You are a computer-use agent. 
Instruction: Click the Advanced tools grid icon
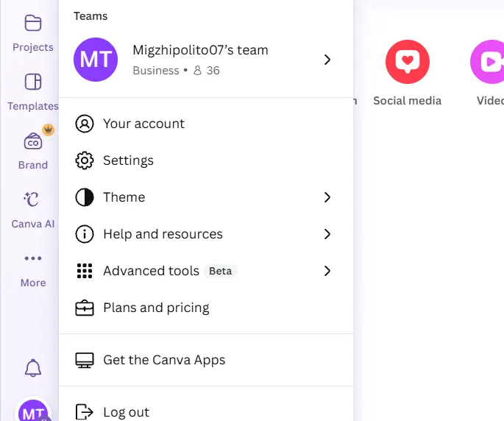tap(85, 271)
